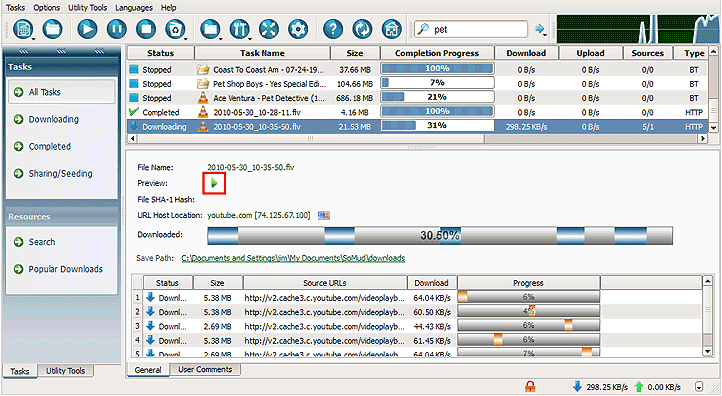Click the source list scrollbar's down arrow
The width and height of the screenshot is (722, 396).
(x=708, y=351)
